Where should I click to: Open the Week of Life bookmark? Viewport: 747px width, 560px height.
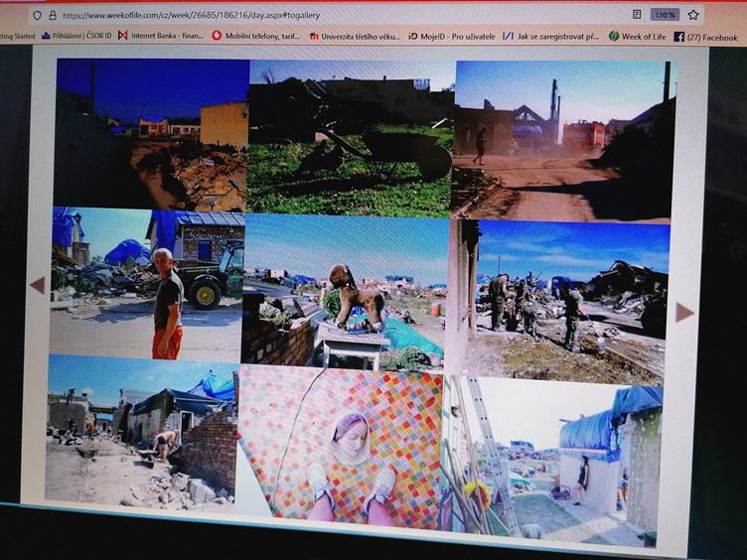(638, 37)
